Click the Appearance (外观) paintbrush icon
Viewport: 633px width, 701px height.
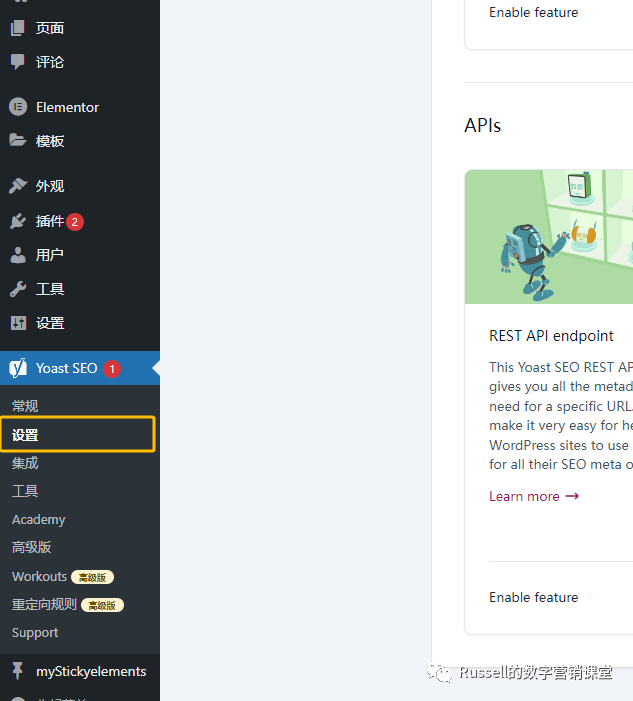click(x=18, y=186)
